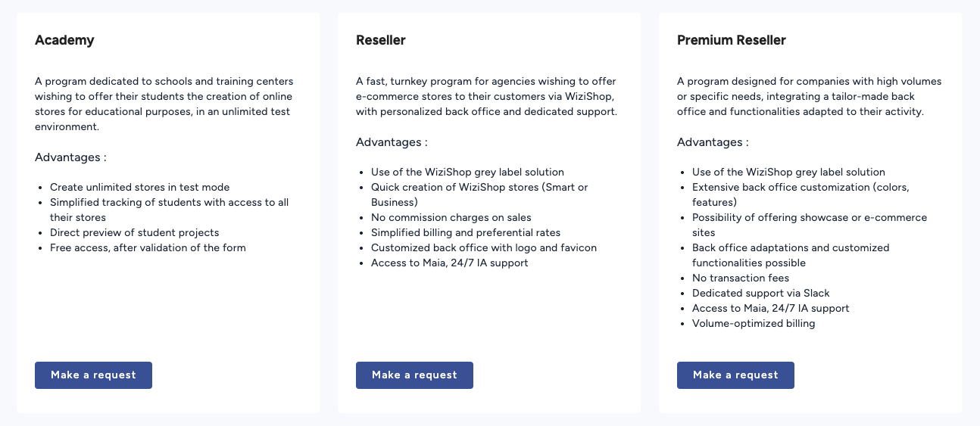Click "Customized back office with logo and favicon"

[483, 247]
